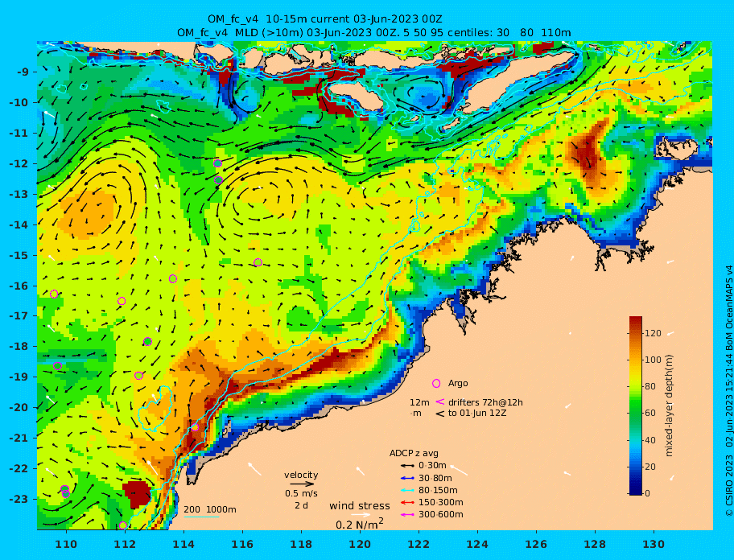Click the black 'to 01-Jun 12Z' arrowhead symbol
Screen dimensions: 734x560
click(x=440, y=414)
